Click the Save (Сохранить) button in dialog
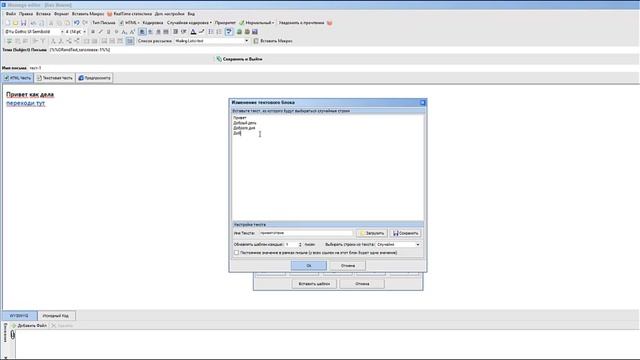The width and height of the screenshot is (640, 360). point(406,233)
